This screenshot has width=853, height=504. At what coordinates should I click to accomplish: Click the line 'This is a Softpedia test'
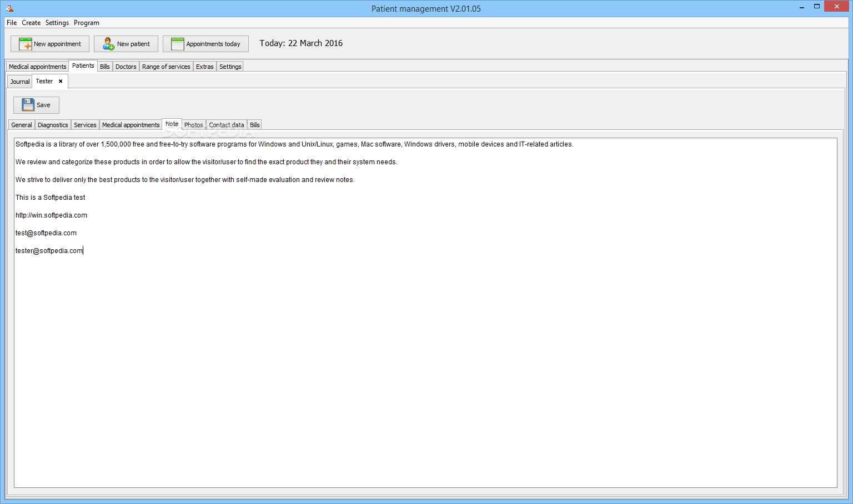pos(51,198)
